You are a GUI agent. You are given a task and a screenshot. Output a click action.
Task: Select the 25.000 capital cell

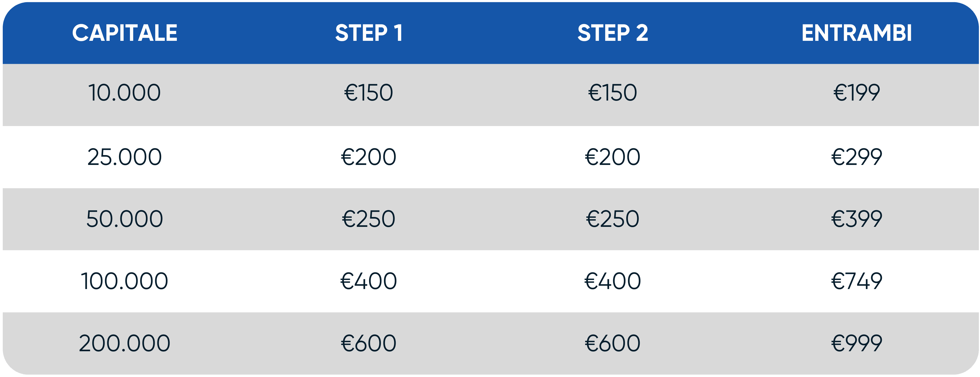click(x=124, y=157)
